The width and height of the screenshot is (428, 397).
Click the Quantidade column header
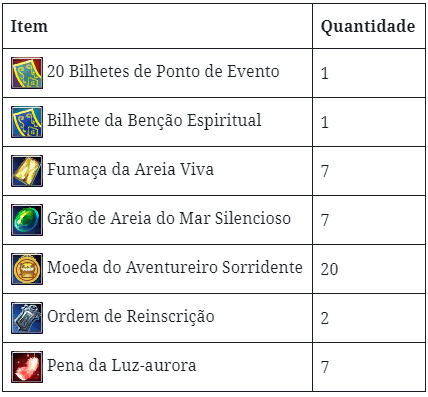click(x=368, y=26)
